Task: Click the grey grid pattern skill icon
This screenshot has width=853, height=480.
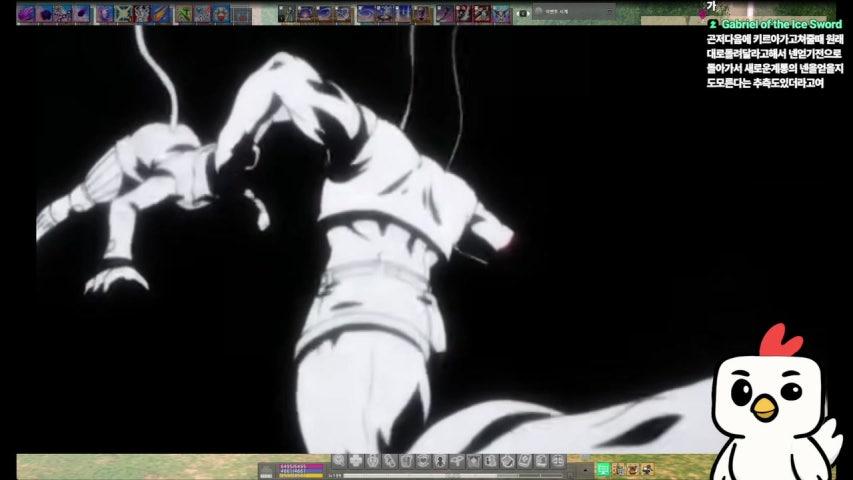Action: click(x=243, y=14)
